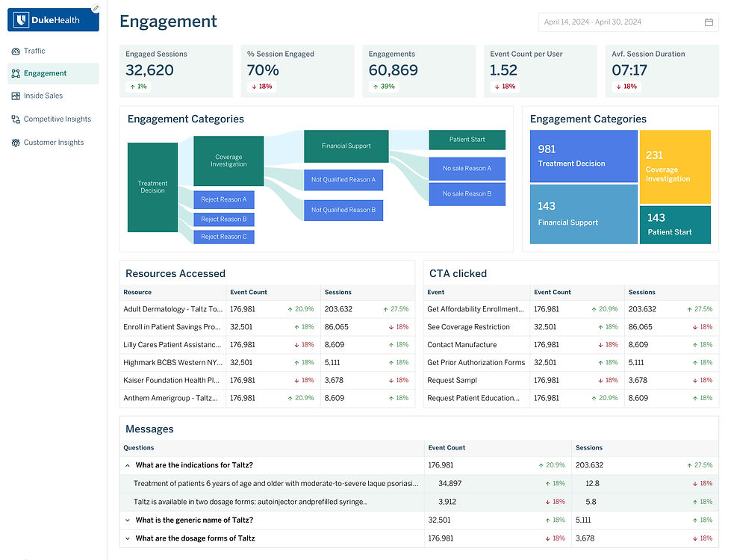731x560 pixels.
Task: Click the No sale Reason A node
Action: point(467,169)
